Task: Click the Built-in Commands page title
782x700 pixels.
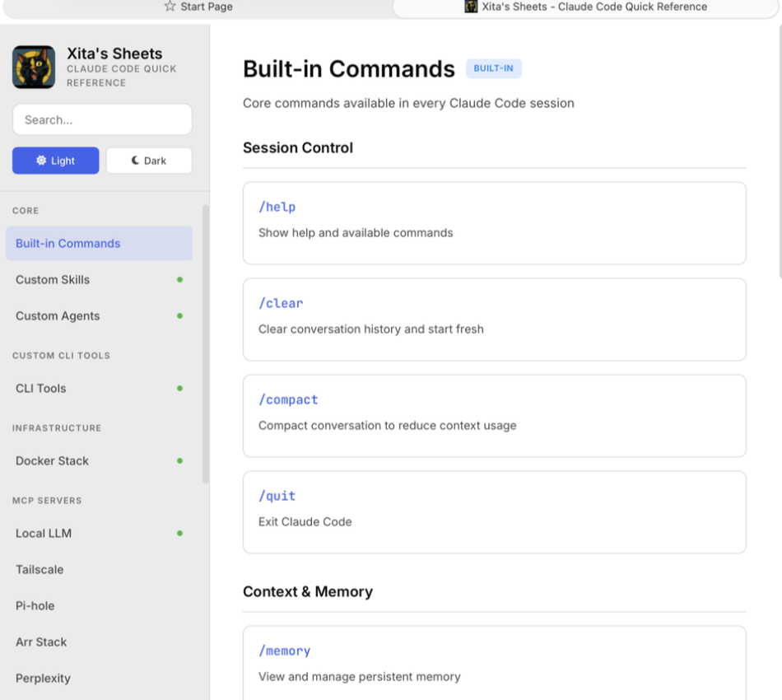Action: [349, 69]
